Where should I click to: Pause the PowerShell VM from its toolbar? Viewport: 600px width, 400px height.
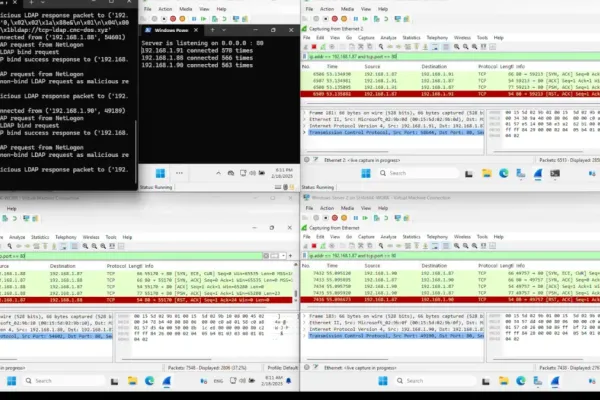pos(194,19)
